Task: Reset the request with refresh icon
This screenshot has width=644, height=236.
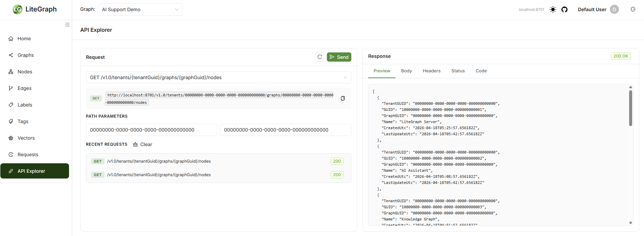Action: (320, 57)
